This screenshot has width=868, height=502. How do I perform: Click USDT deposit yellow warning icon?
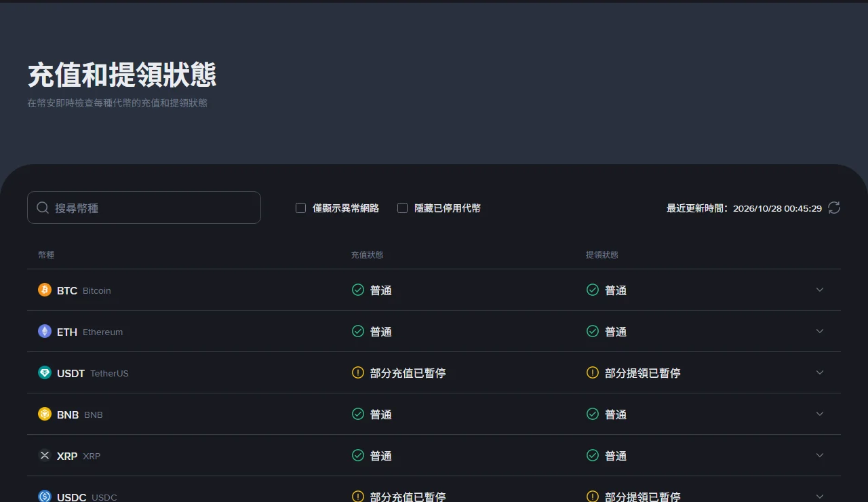coord(358,372)
